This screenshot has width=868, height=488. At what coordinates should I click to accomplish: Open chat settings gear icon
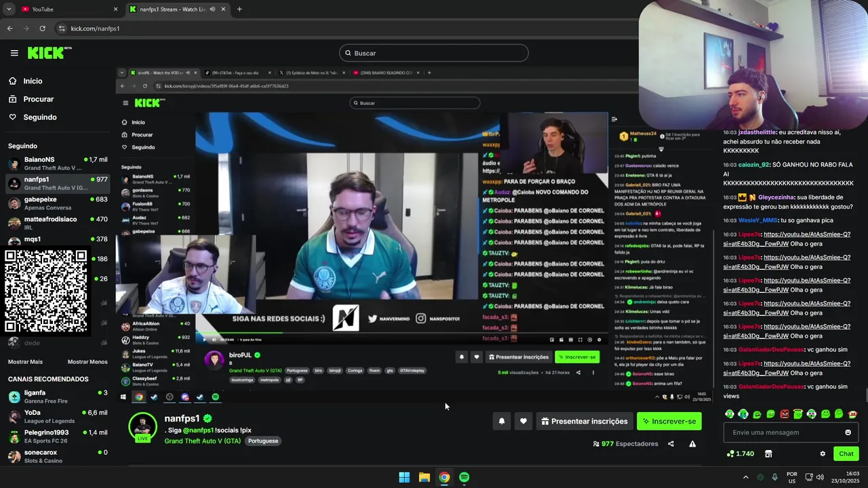point(823,453)
